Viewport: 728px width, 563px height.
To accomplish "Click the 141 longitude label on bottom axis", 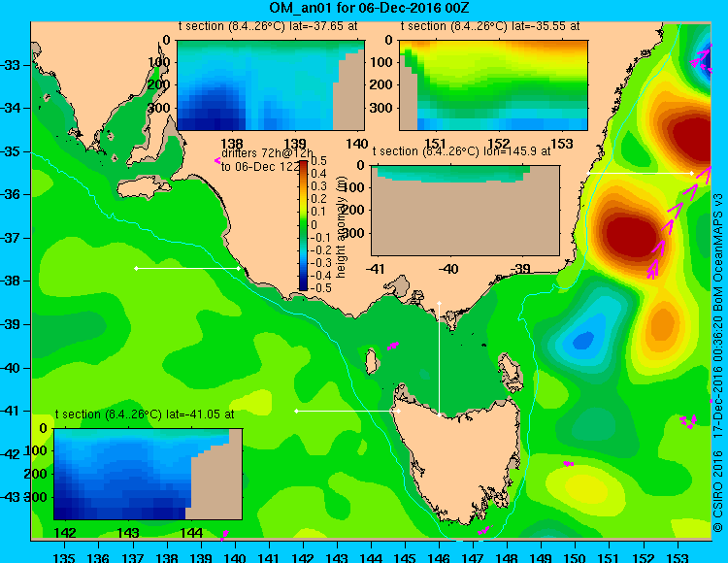I will [x=268, y=557].
